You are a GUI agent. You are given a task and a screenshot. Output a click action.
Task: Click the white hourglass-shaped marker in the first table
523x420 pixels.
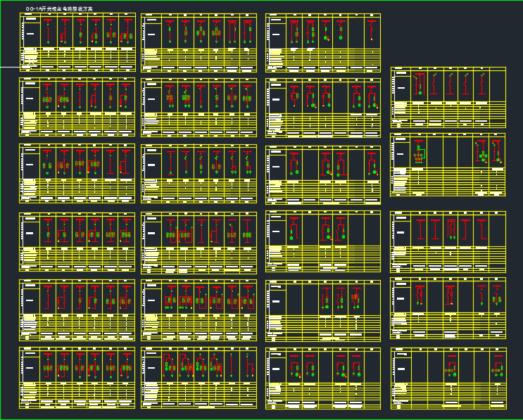tap(32, 62)
